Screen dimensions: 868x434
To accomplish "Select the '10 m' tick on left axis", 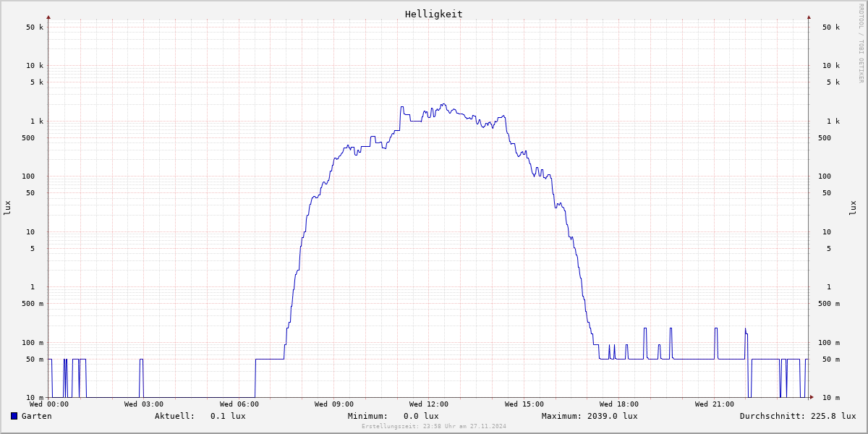I will [35, 398].
